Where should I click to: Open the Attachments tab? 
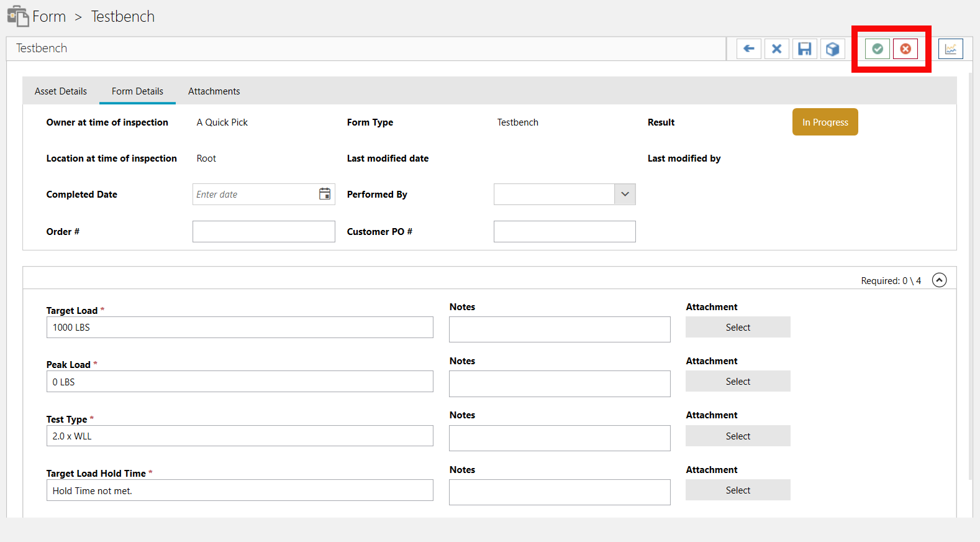click(x=214, y=91)
